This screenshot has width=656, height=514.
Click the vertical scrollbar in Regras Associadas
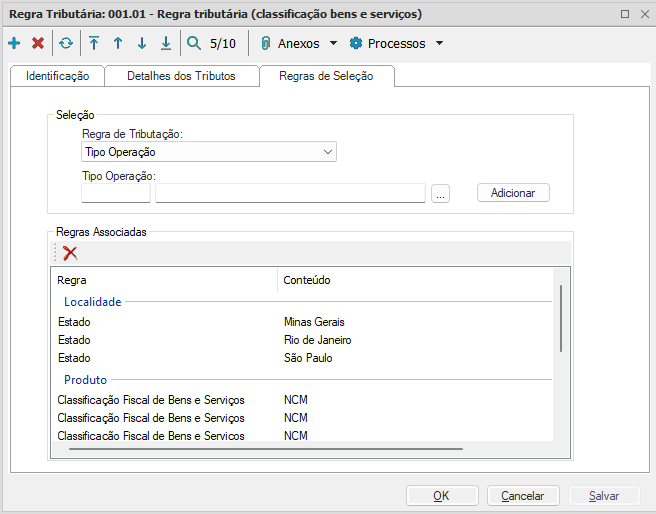point(561,318)
